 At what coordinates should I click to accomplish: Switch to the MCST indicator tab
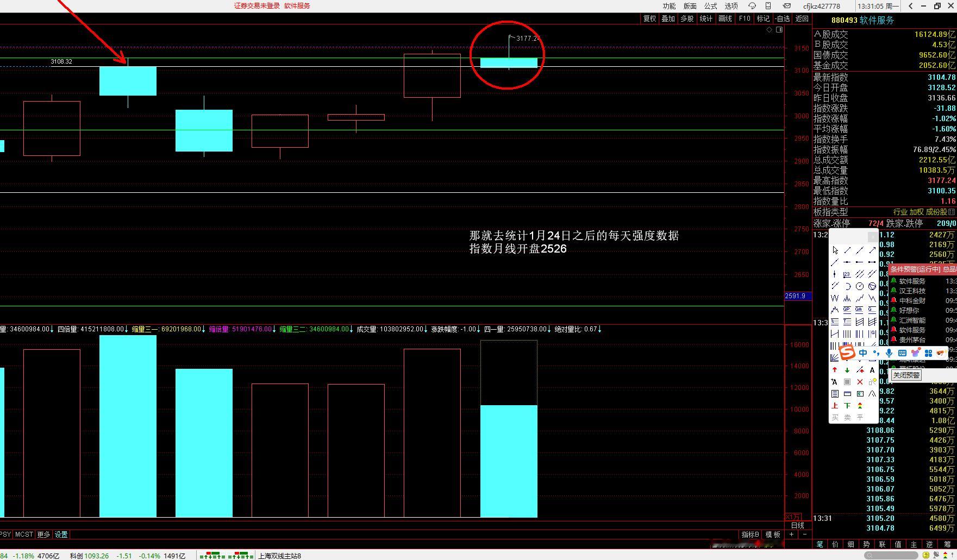coord(24,534)
